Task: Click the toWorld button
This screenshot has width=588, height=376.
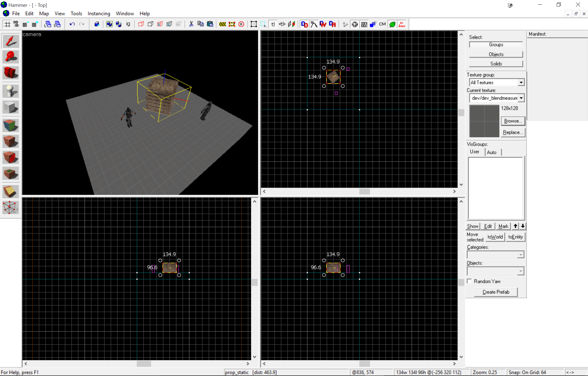Action: [495, 237]
